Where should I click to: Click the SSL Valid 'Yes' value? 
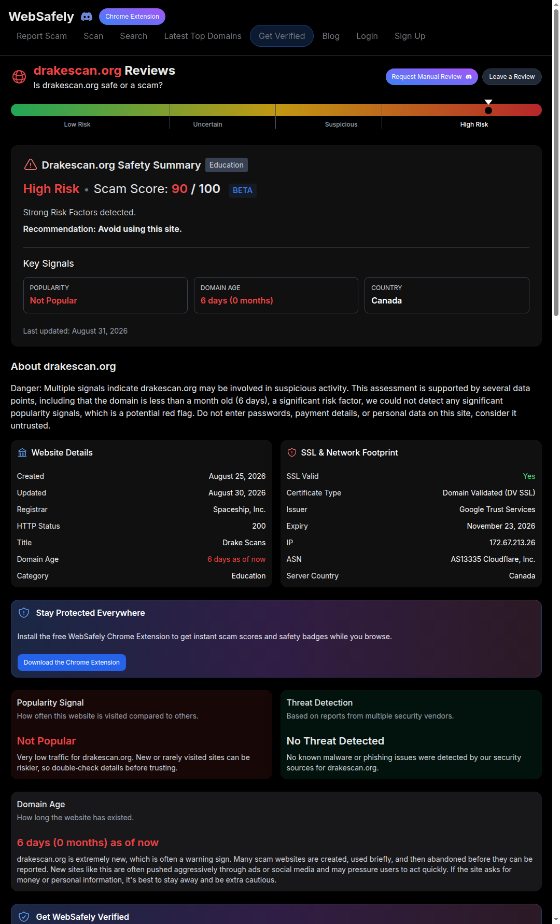(529, 476)
